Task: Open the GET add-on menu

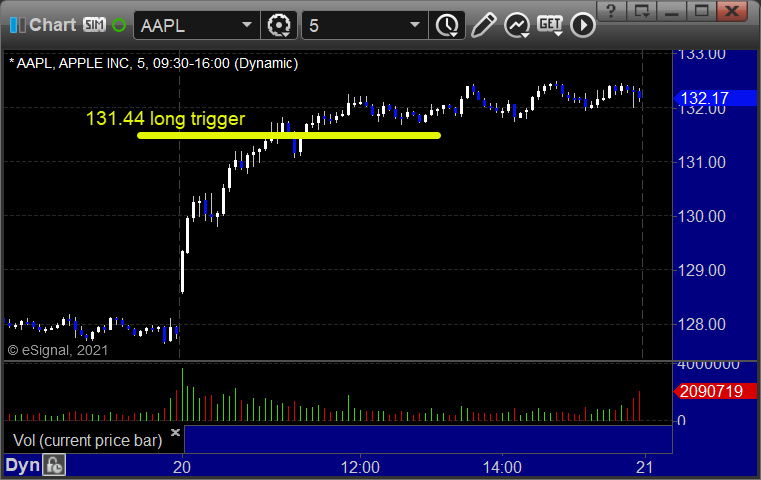Action: (x=550, y=25)
